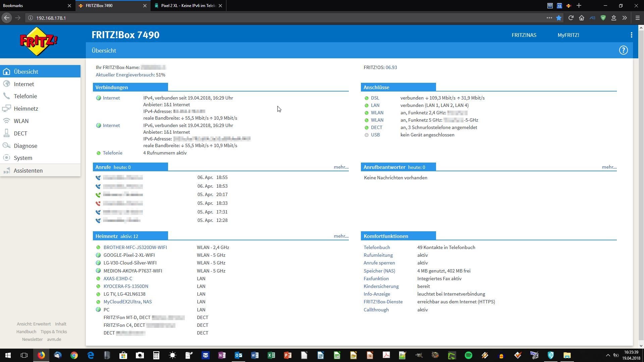Click the browser back arrow
Screen dimensions: 644x362
7,18
